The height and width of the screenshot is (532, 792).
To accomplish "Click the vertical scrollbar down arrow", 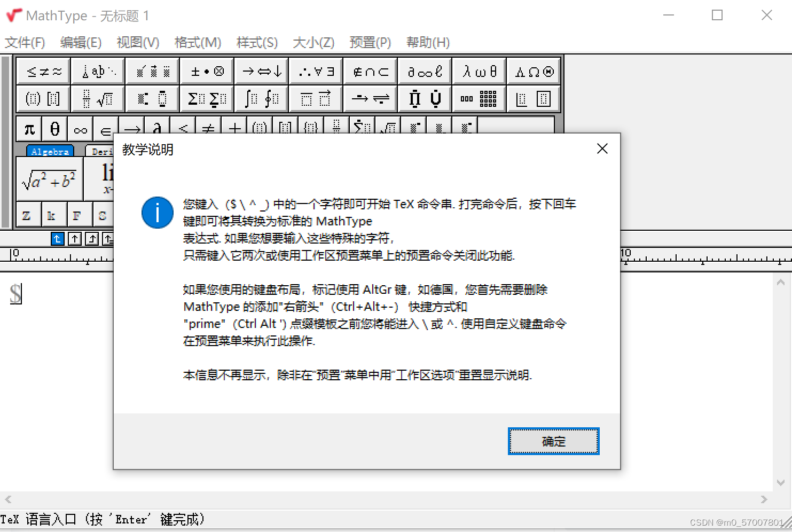I will coord(781,482).
